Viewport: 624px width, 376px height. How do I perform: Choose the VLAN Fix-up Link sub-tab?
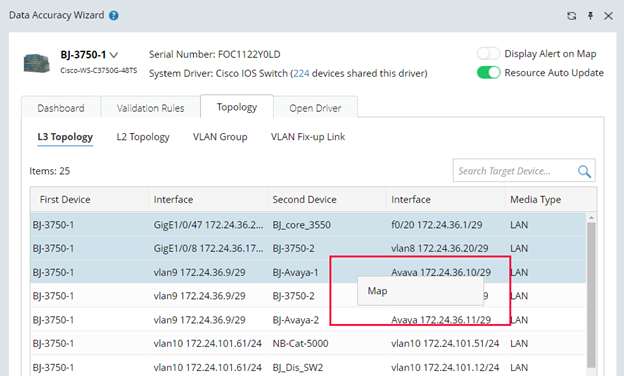308,137
